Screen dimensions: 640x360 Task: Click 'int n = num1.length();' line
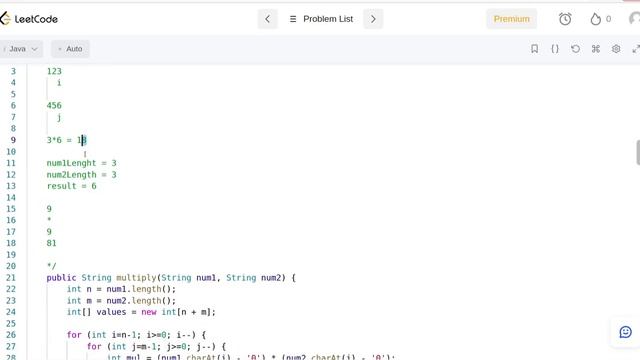pyautogui.click(x=121, y=289)
